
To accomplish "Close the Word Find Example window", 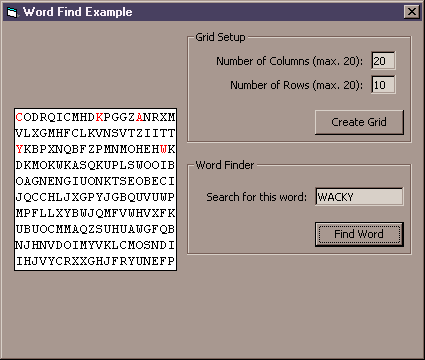I will [x=412, y=12].
